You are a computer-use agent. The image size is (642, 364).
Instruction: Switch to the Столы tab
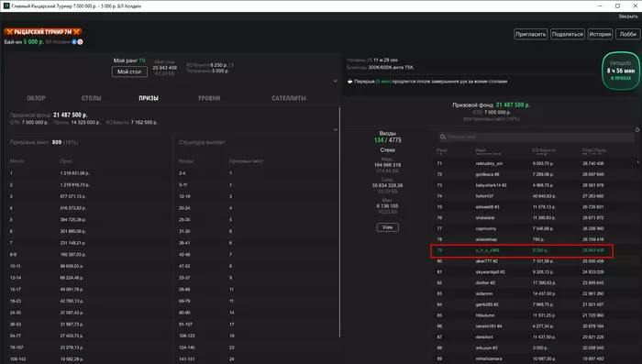tap(92, 98)
